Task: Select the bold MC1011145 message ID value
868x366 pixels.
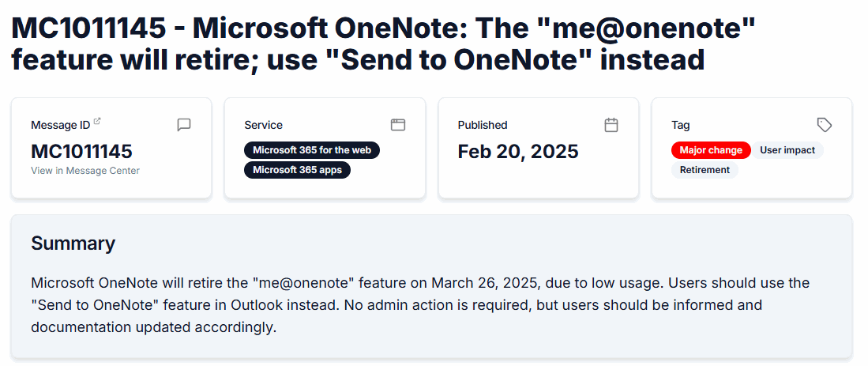Action: tap(81, 152)
